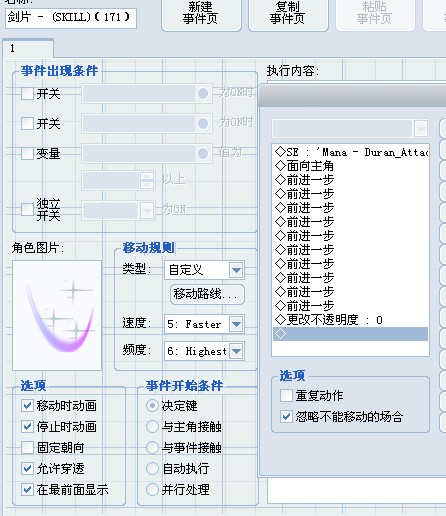Click the 变量 selector field

pos(147,154)
